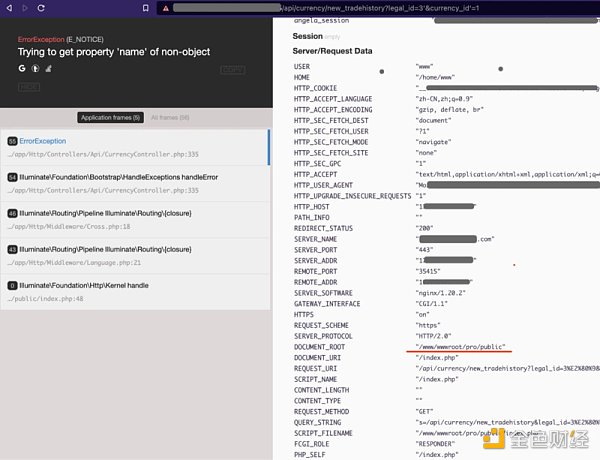
Task: Search error on Google icon
Action: 22,69
